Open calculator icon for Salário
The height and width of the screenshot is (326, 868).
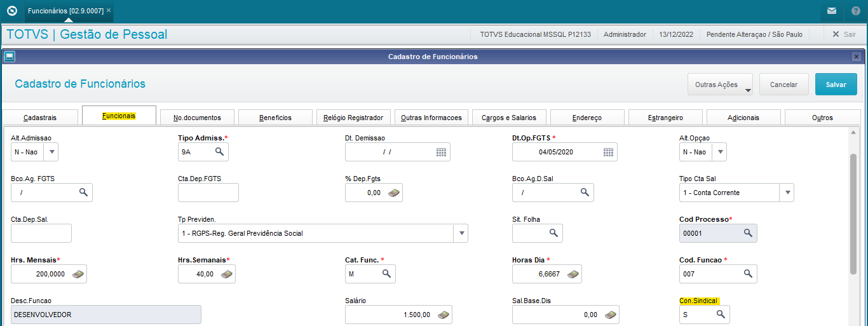tap(444, 315)
